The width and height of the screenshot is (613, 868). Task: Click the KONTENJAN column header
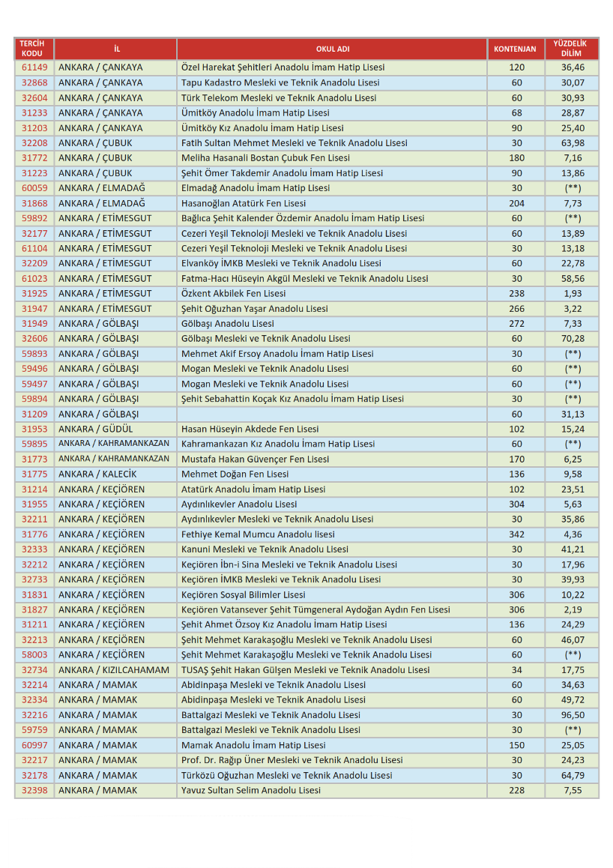tap(516, 49)
